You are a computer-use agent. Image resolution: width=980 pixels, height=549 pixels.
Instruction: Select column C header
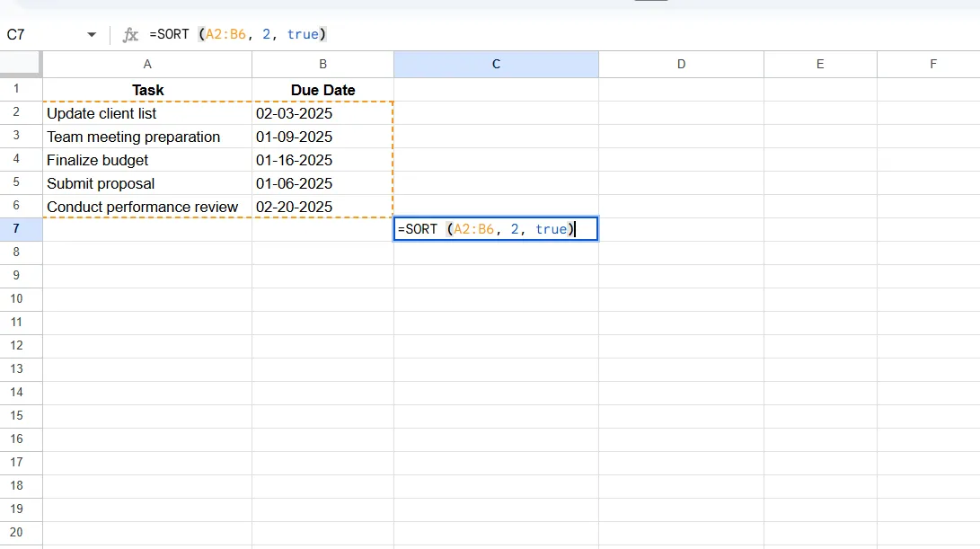pyautogui.click(x=496, y=64)
